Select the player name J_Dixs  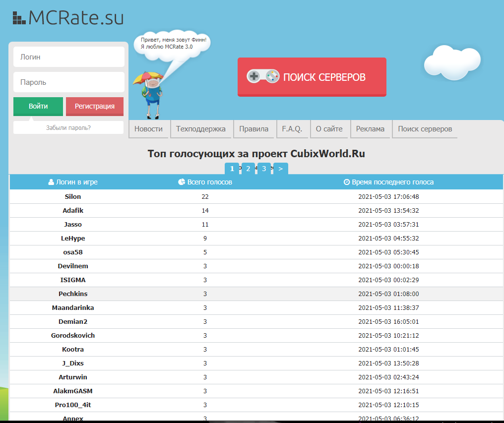(73, 363)
